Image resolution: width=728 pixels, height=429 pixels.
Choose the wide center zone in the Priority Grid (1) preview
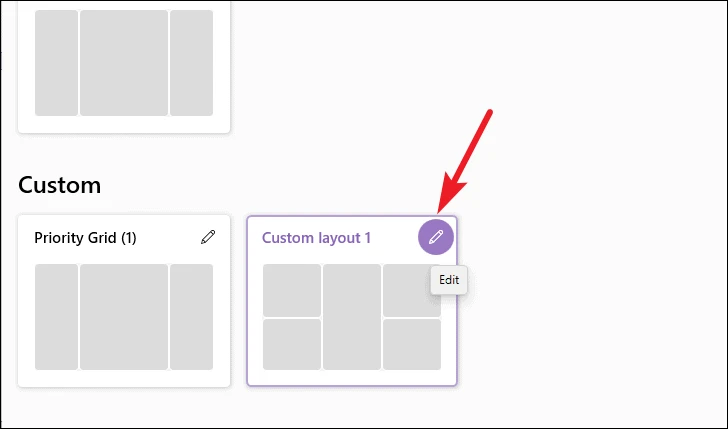coord(124,317)
